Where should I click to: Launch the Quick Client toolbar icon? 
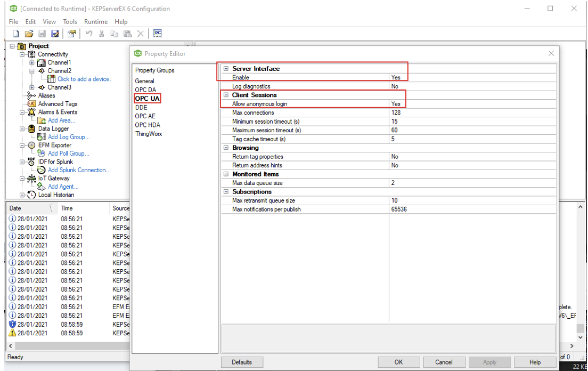coord(158,34)
